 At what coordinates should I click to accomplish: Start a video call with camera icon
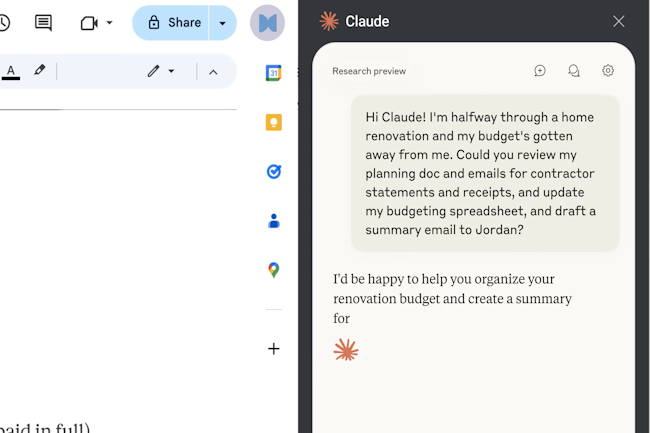point(89,23)
